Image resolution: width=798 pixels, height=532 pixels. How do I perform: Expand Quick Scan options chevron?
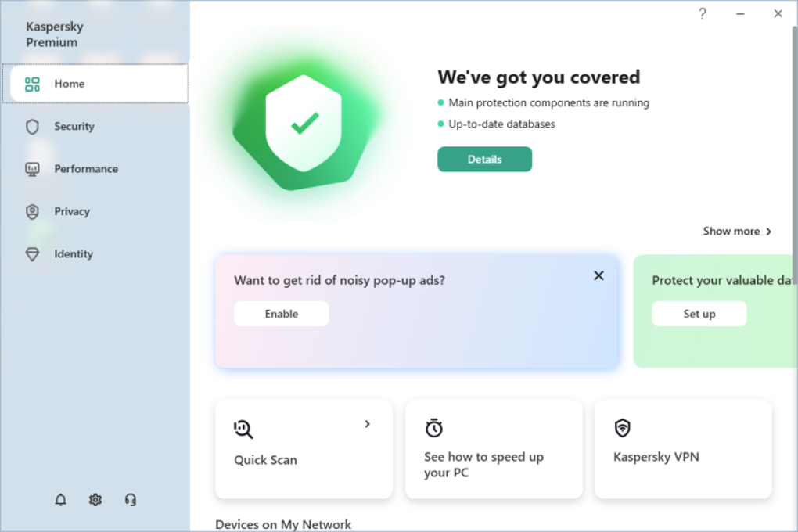coord(367,424)
